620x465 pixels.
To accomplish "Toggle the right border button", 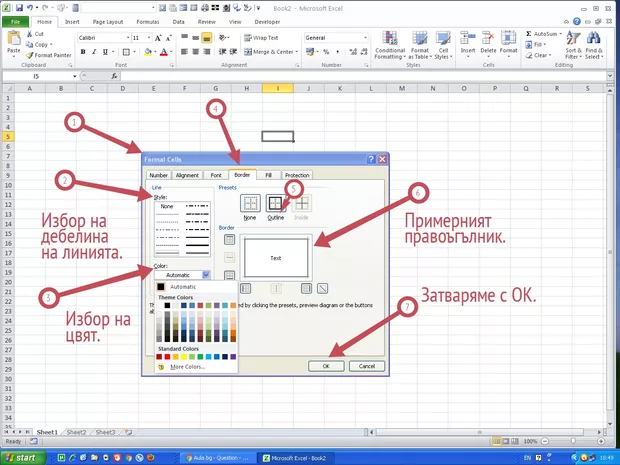I will [x=306, y=288].
